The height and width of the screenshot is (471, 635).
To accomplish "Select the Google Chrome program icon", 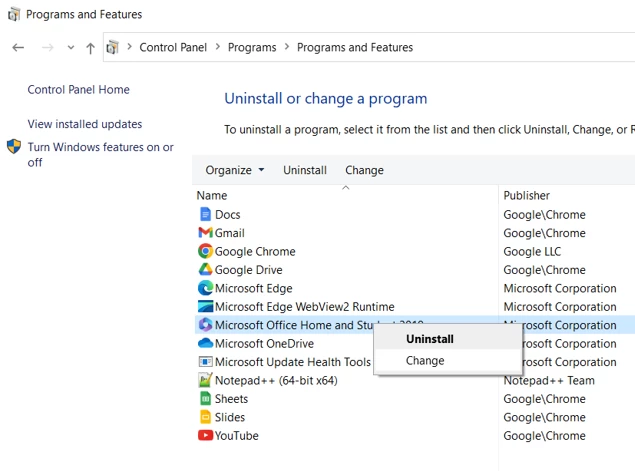I will 205,251.
